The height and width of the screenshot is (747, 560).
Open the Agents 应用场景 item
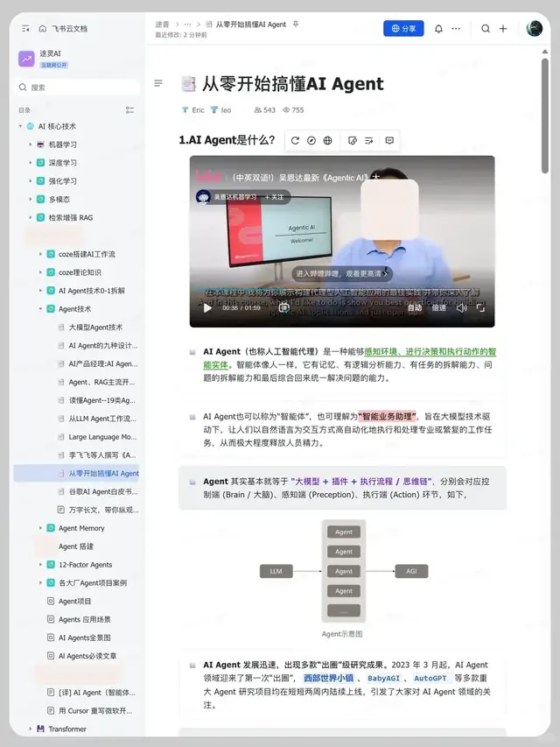[85, 619]
